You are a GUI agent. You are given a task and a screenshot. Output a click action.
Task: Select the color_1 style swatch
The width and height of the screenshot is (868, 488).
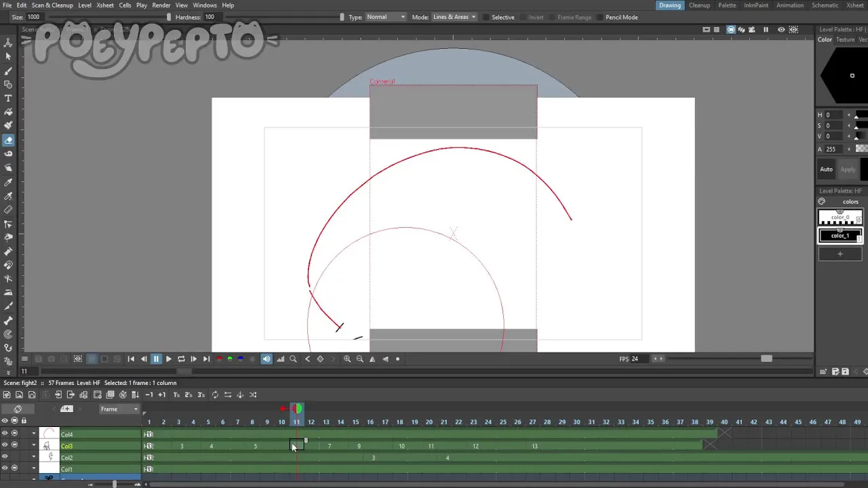pos(840,235)
